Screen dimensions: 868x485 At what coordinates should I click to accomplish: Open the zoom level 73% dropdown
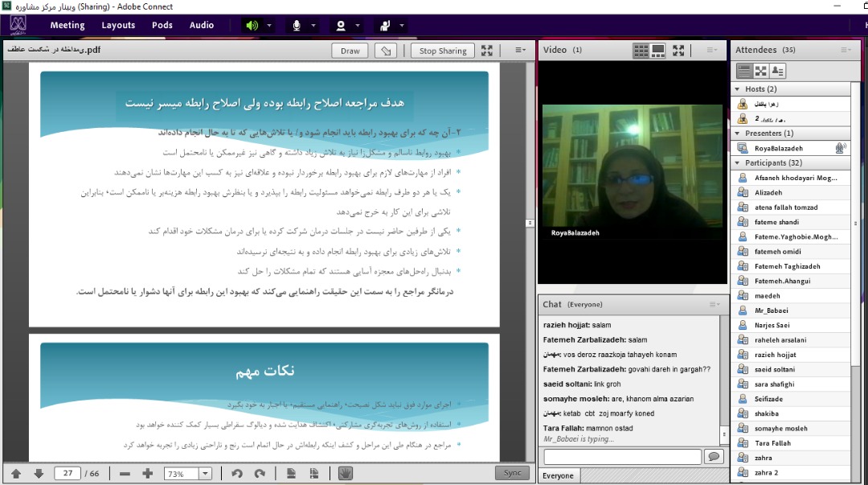click(x=205, y=474)
